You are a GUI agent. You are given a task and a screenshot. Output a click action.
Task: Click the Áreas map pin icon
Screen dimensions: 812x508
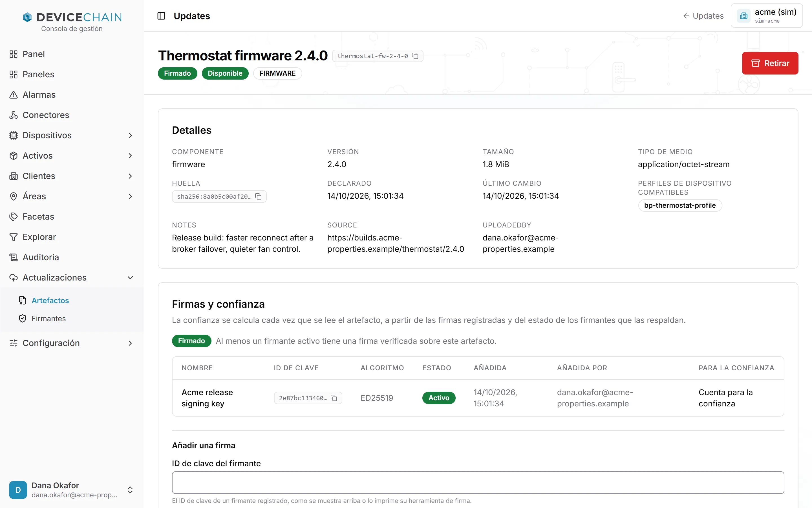(14, 196)
